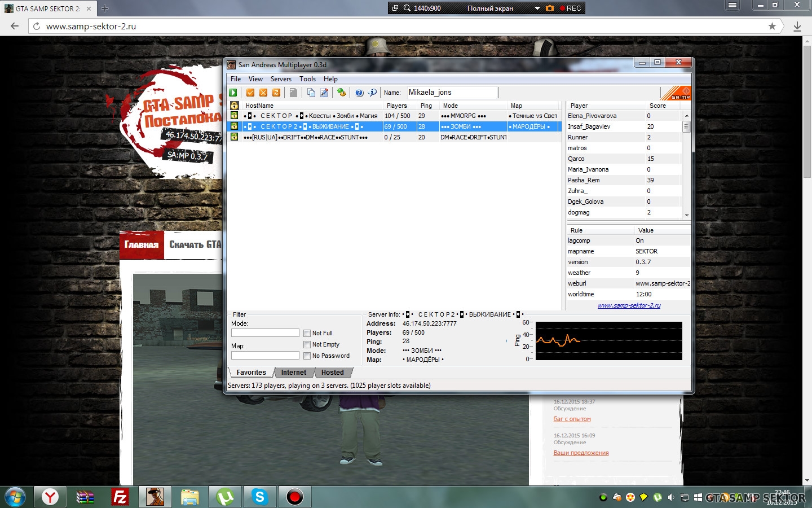
Task: Click the Server Properties pencil icon
Action: point(324,93)
